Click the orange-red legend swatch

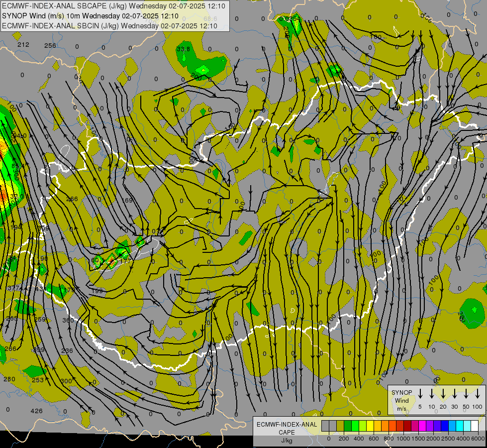coord(392,426)
